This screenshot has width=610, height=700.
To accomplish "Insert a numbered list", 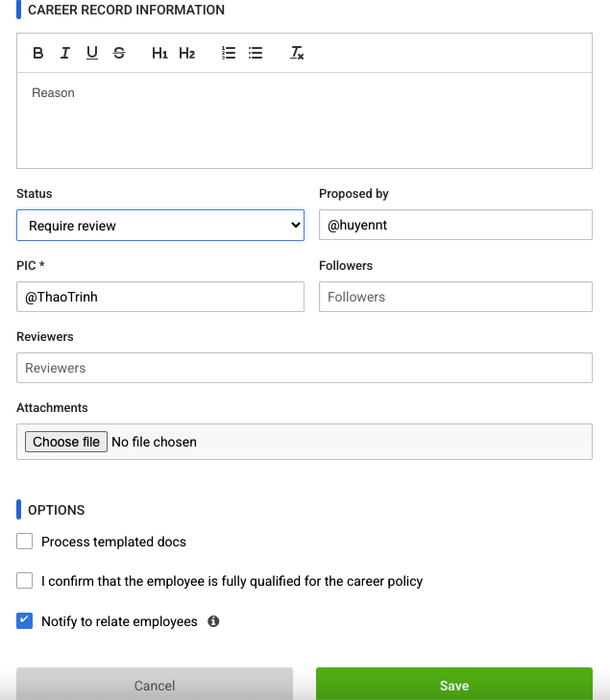I will point(229,53).
